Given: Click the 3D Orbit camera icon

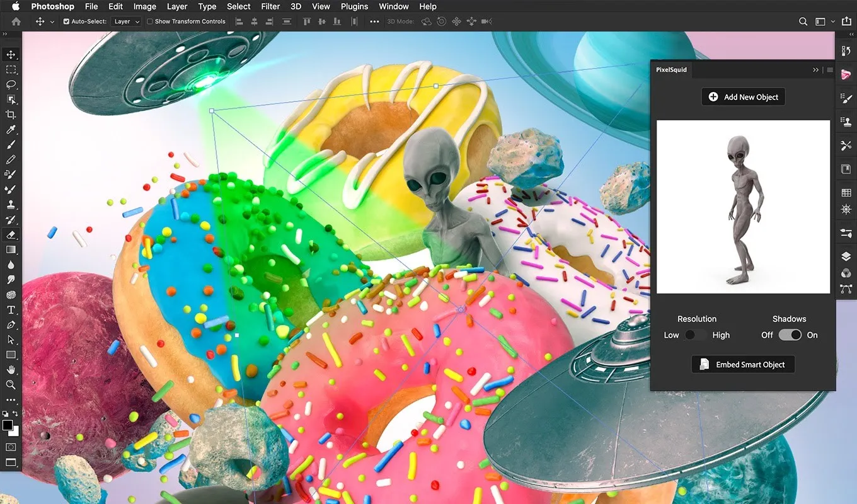Looking at the screenshot, I should click(x=426, y=21).
